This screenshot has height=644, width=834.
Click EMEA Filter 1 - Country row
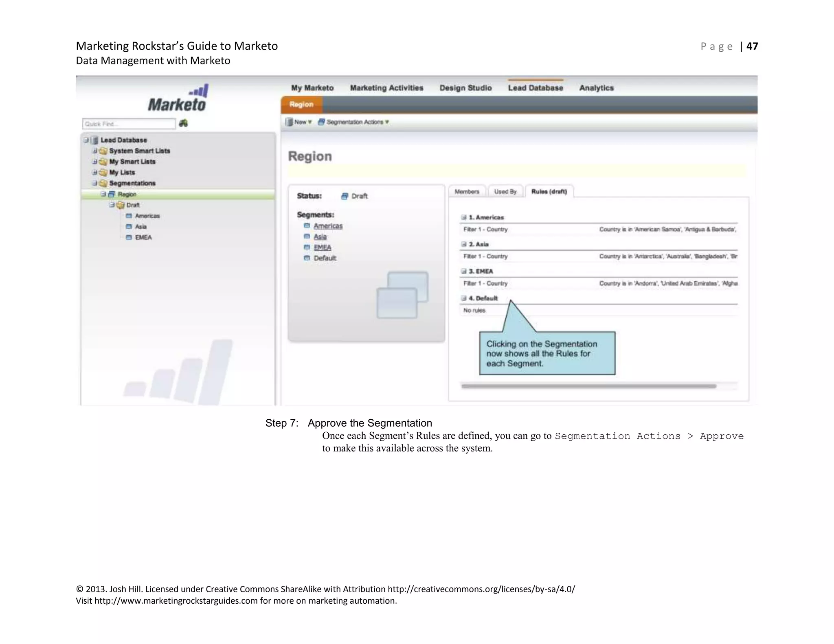(599, 283)
